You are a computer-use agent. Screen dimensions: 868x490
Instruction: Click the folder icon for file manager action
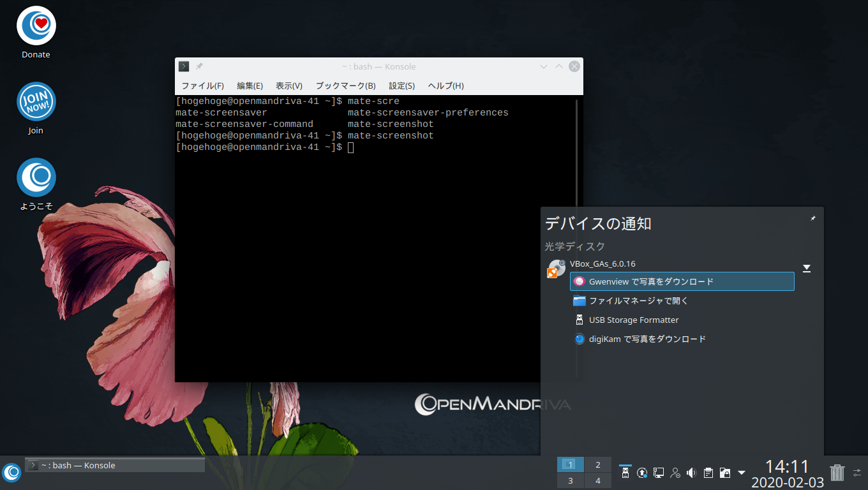click(x=580, y=301)
